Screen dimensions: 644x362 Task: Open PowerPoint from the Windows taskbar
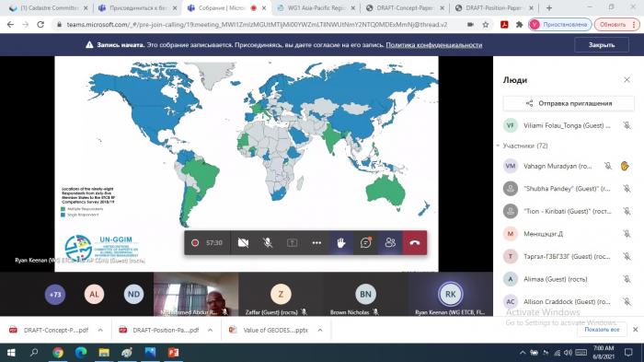tap(173, 353)
